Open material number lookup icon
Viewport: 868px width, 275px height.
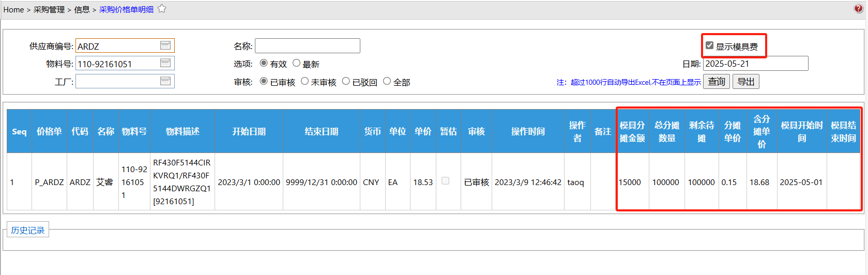[x=165, y=64]
